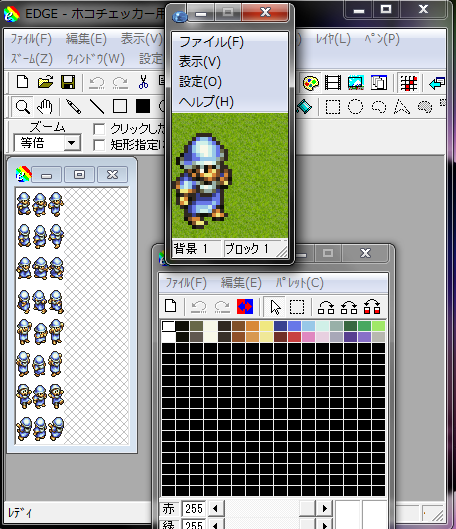Open 表示(V) in the checker preview window
Viewport: 456px width, 529px height.
(x=200, y=62)
